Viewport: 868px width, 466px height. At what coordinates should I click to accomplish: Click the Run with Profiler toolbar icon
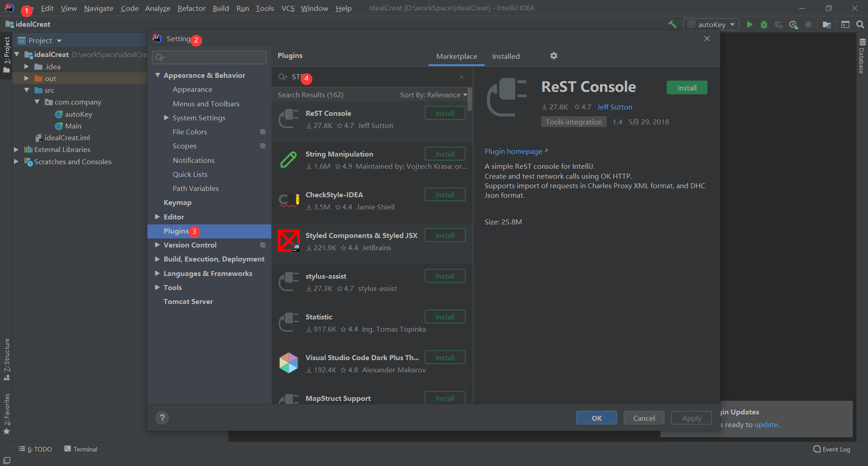tap(793, 24)
